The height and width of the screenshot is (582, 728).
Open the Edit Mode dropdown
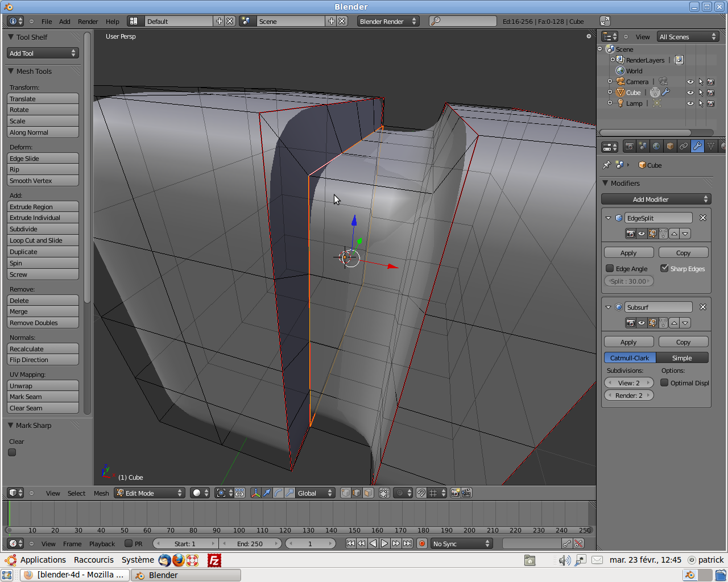pos(150,493)
